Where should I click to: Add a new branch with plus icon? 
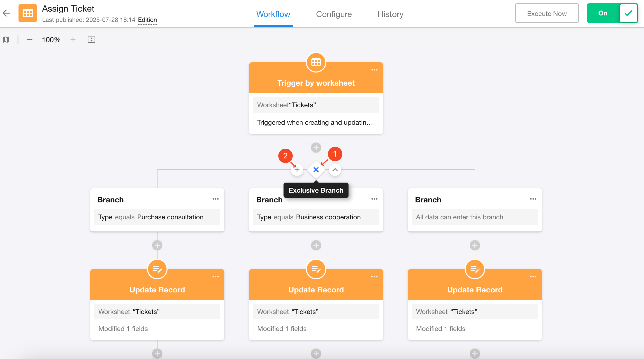point(297,170)
